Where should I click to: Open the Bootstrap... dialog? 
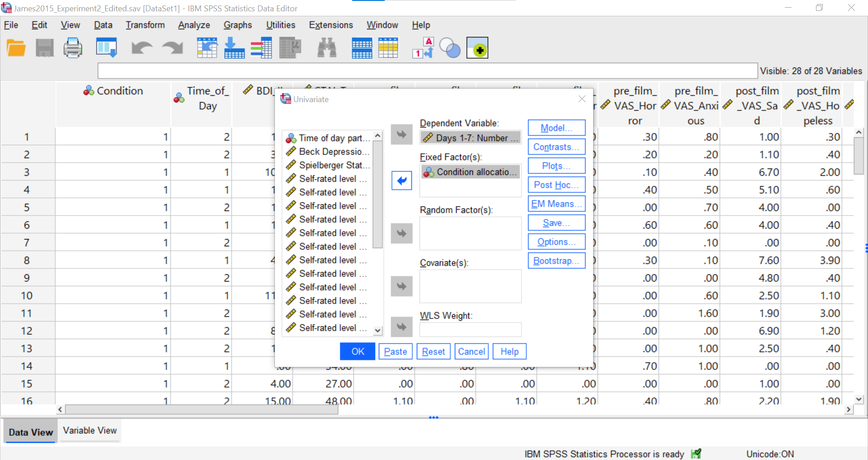click(557, 261)
